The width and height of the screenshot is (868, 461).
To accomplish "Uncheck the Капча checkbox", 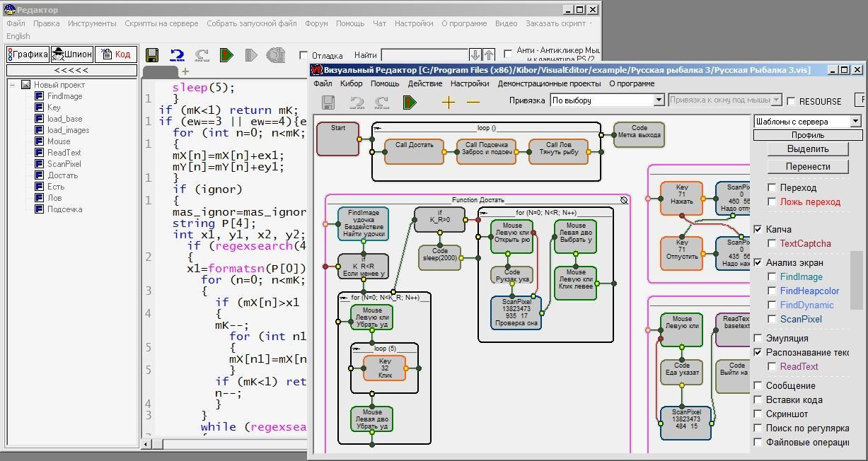I will 758,229.
